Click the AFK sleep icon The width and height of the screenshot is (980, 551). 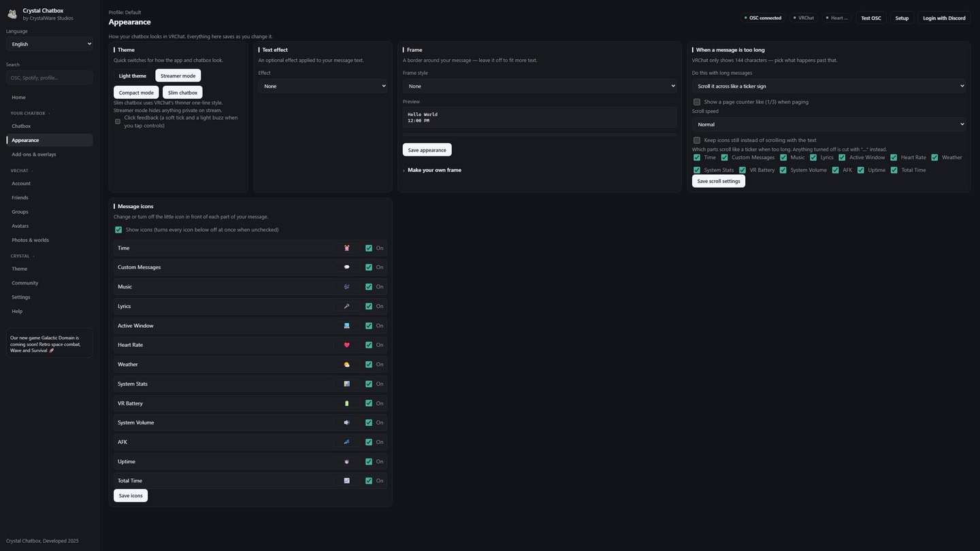click(x=346, y=442)
